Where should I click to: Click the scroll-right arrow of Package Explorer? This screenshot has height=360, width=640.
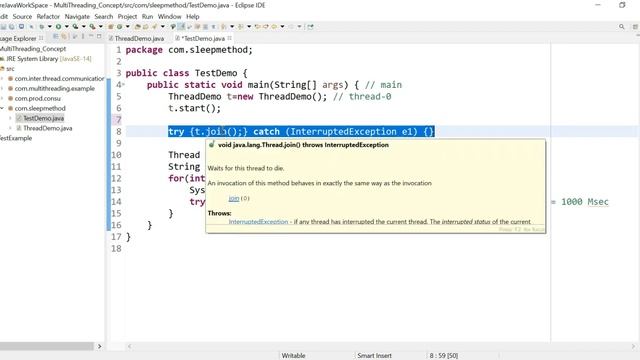coord(99,346)
